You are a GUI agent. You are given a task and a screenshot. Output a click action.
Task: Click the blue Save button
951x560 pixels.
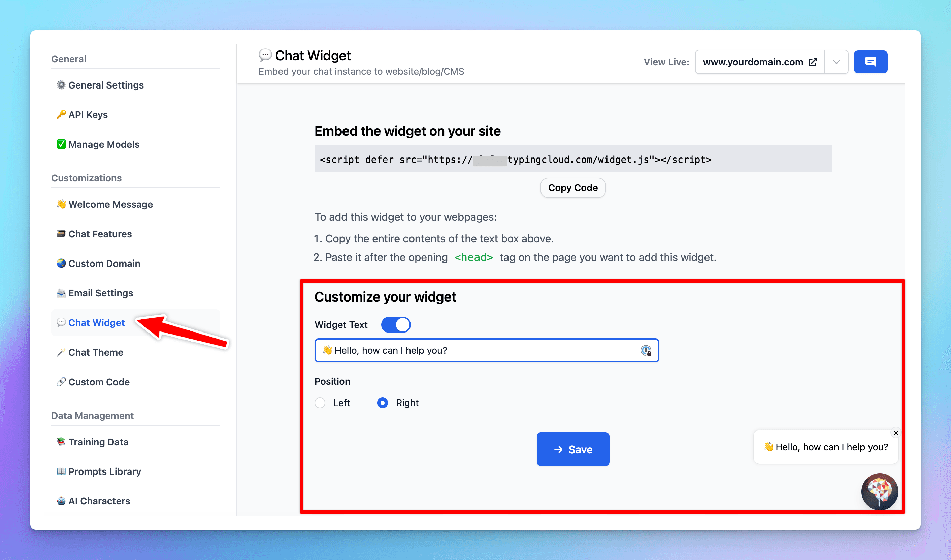573,449
